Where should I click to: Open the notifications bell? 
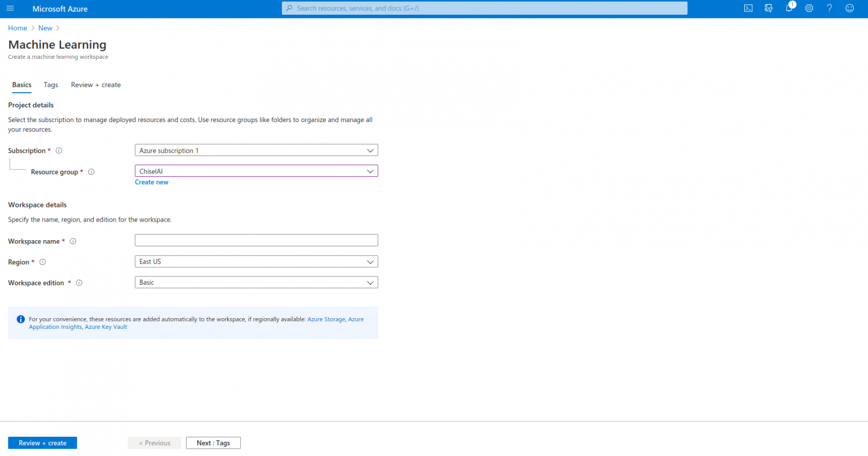[x=789, y=8]
